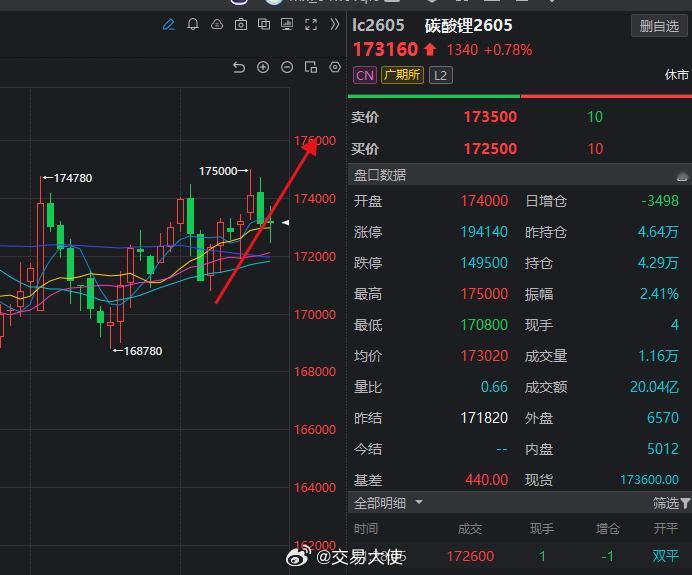Click the icon beside 盘口数据 header
Viewport: 692px width, 575px height.
(x=682, y=177)
